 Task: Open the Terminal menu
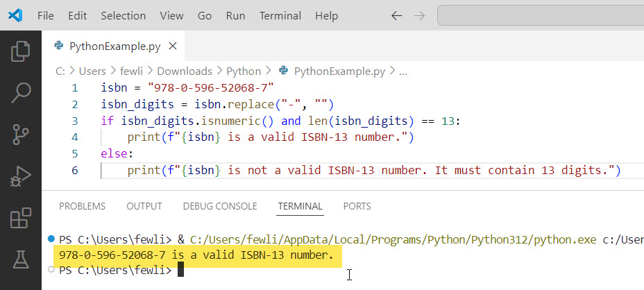click(x=280, y=15)
